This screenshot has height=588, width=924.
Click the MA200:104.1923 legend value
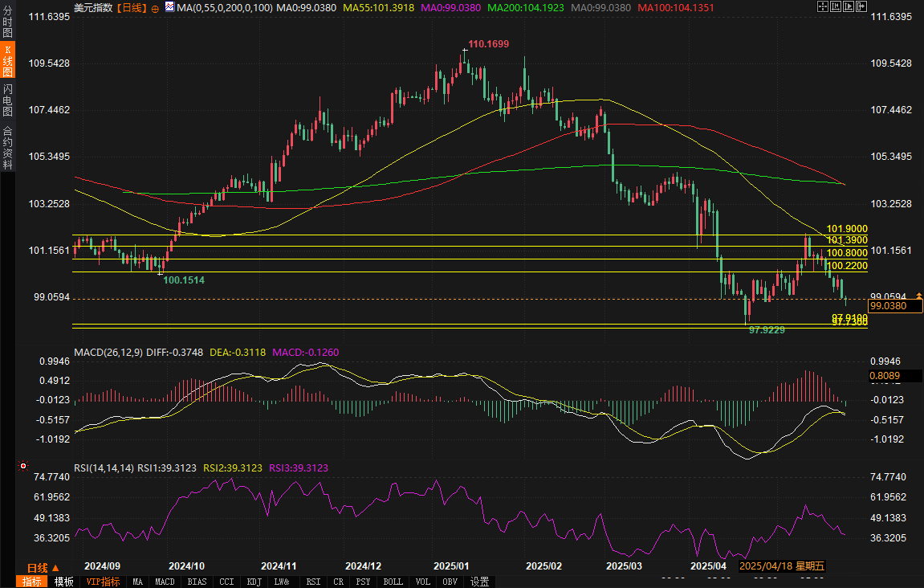pyautogui.click(x=525, y=8)
